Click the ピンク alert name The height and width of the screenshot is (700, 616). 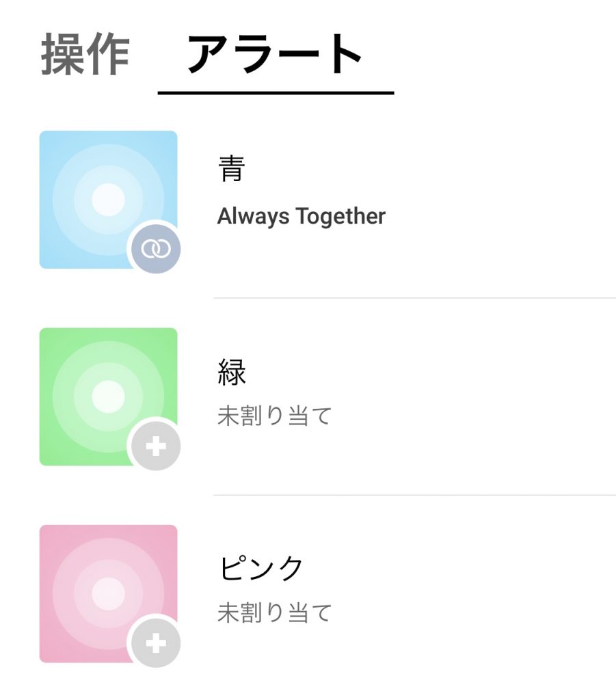[x=260, y=569]
